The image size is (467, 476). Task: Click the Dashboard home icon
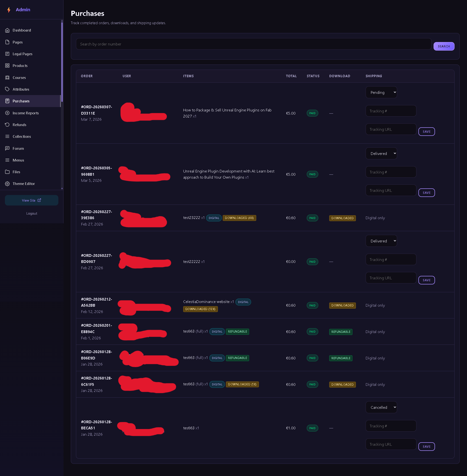pos(7,30)
